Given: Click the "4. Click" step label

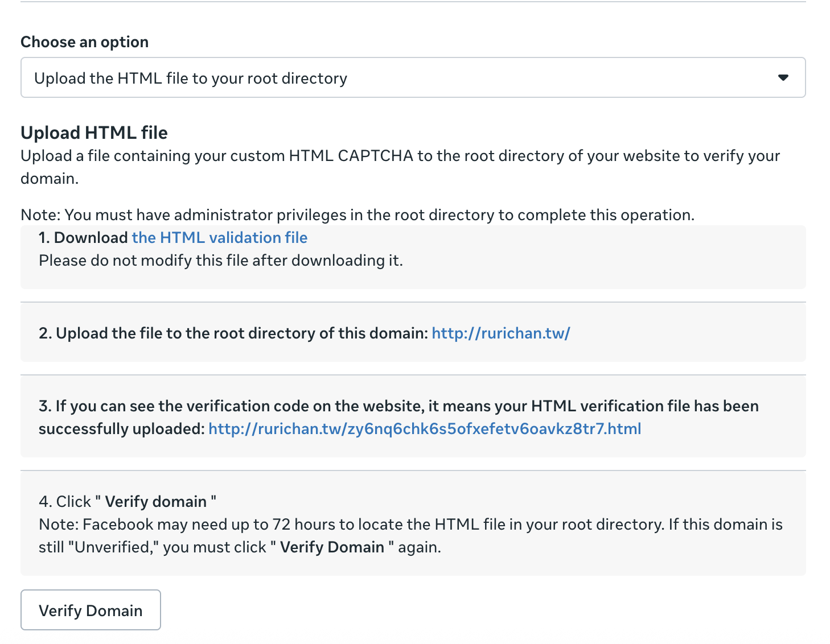Looking at the screenshot, I should coord(64,502).
